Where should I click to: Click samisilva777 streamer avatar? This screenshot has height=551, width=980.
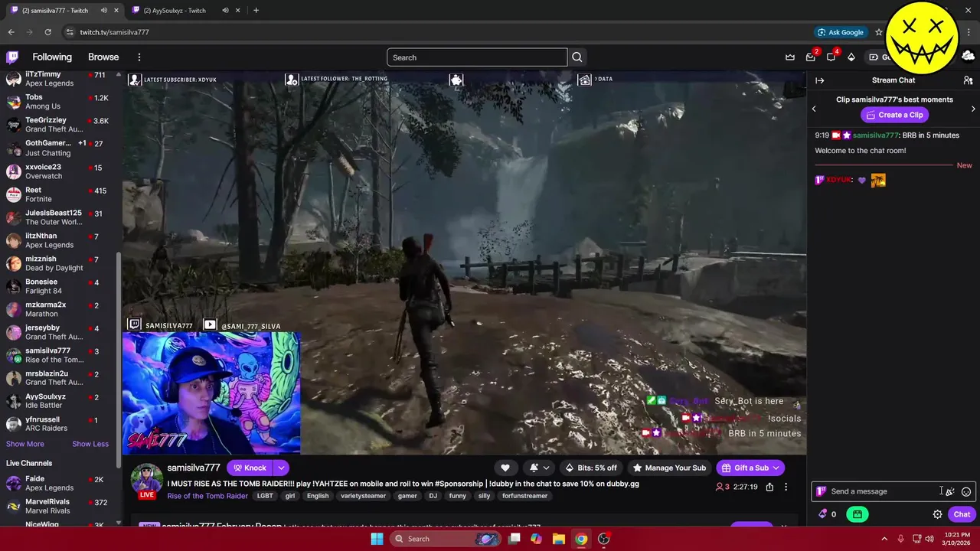pyautogui.click(x=146, y=478)
